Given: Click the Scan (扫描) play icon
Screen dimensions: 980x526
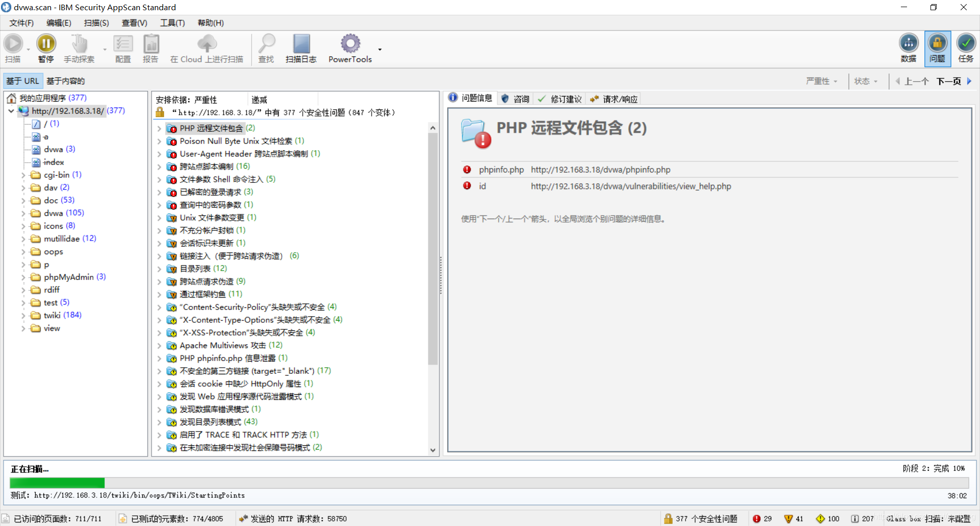Looking at the screenshot, I should 13,44.
